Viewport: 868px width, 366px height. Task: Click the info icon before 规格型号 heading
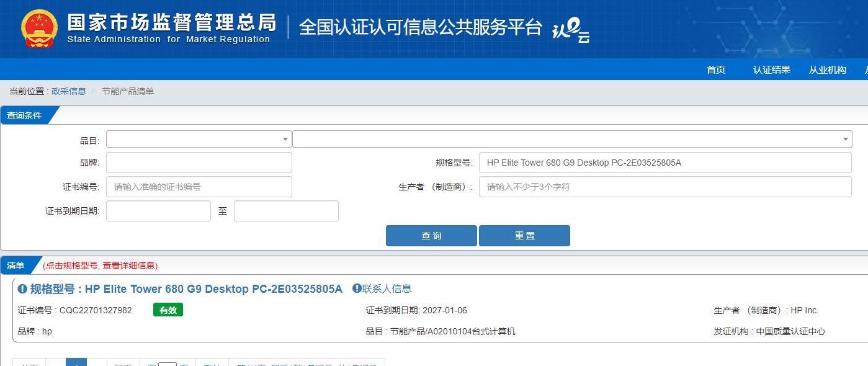click(x=23, y=289)
